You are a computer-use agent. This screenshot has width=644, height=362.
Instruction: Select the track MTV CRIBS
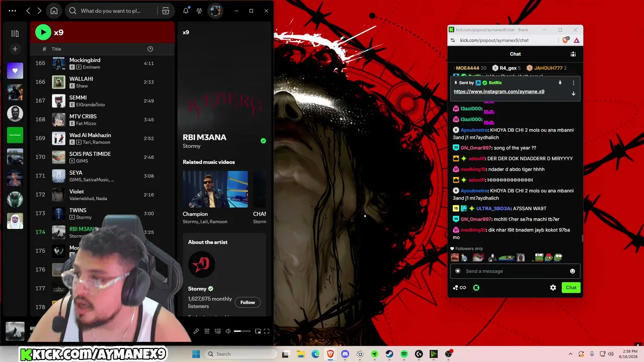(x=102, y=120)
